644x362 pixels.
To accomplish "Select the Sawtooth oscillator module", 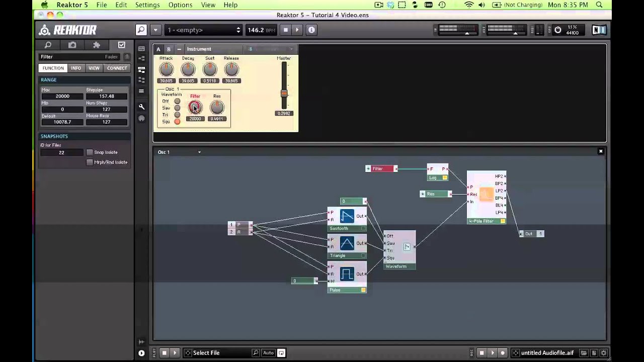I will coord(347,219).
